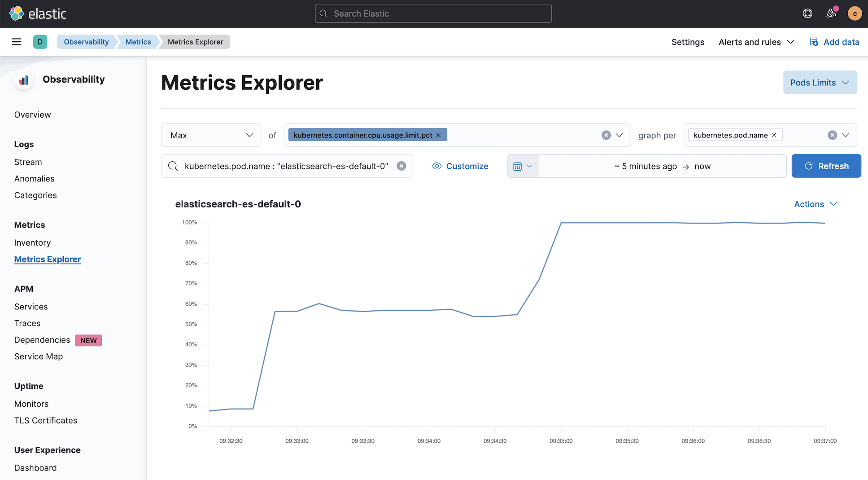Open the help menu icon
868x480 pixels.
tap(807, 13)
